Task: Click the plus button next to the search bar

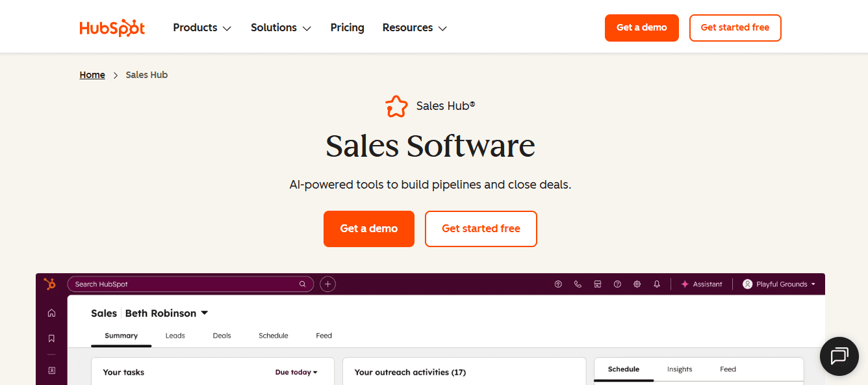Action: click(x=327, y=284)
